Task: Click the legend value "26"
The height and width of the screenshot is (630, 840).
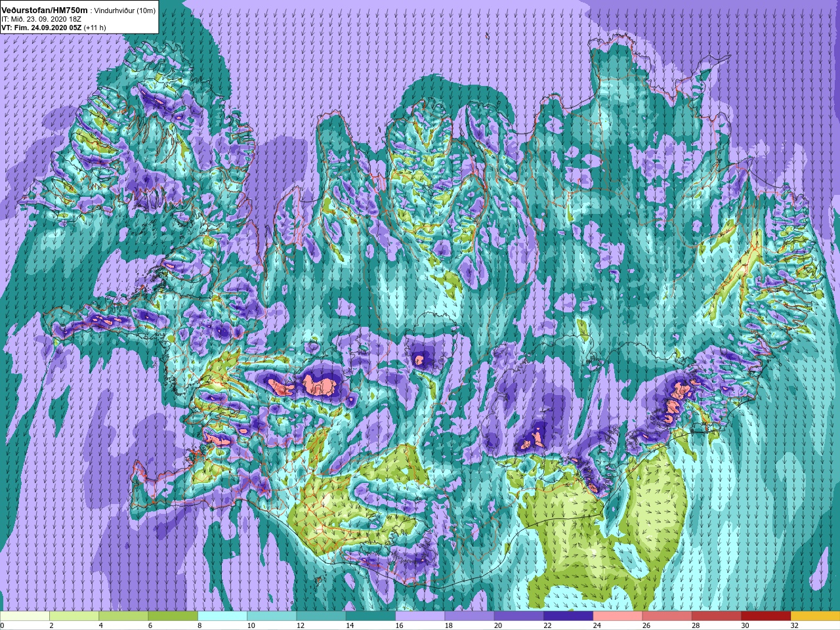Action: tap(646, 626)
